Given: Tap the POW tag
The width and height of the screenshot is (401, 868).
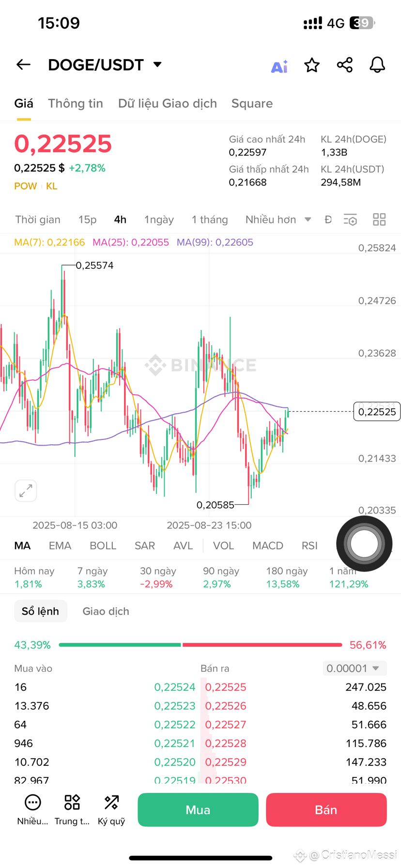Looking at the screenshot, I should pos(25,186).
